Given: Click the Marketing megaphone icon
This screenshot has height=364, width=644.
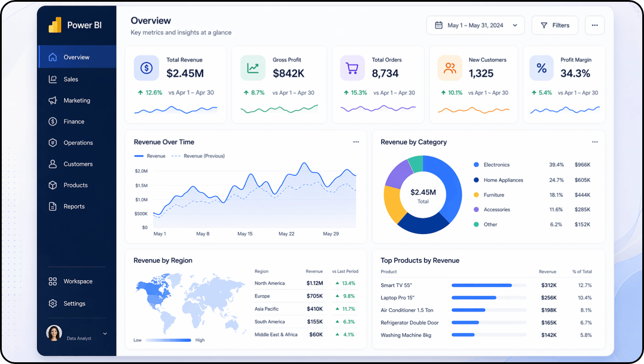Looking at the screenshot, I should coord(52,100).
